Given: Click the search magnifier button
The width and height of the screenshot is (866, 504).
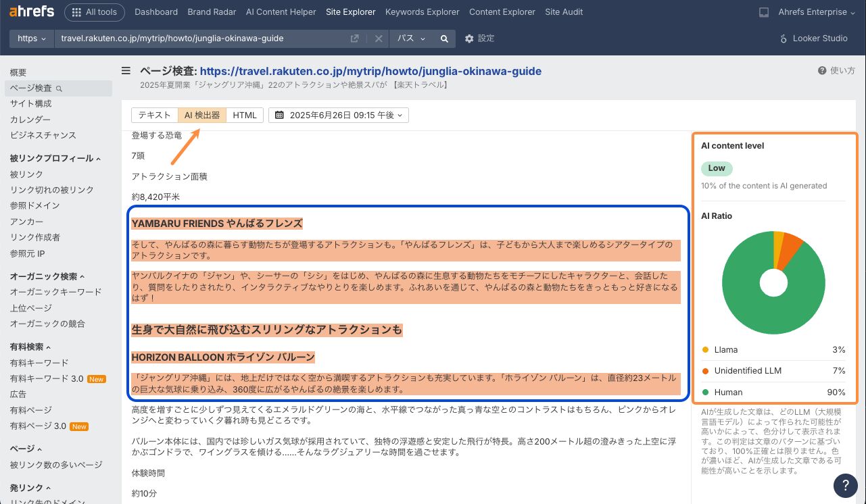Looking at the screenshot, I should click(x=444, y=39).
